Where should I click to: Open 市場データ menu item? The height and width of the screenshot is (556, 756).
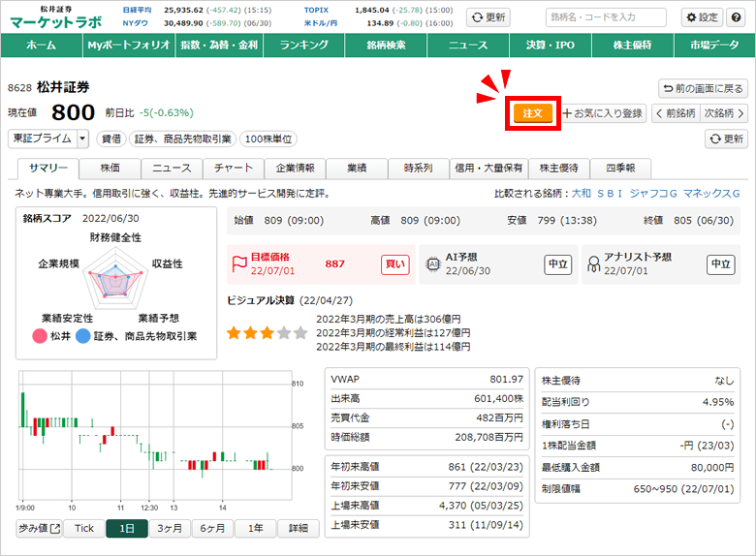pyautogui.click(x=714, y=46)
